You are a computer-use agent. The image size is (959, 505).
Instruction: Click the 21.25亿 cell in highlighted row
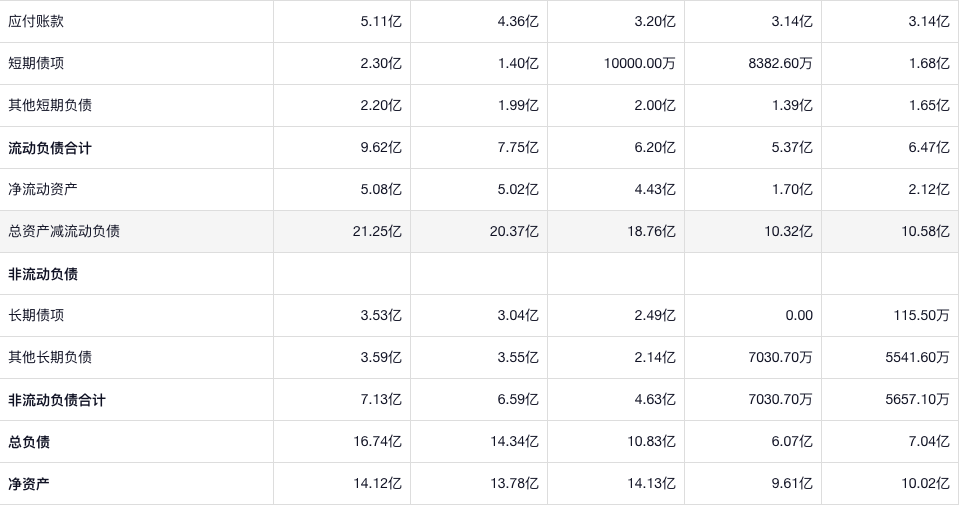pyautogui.click(x=377, y=231)
